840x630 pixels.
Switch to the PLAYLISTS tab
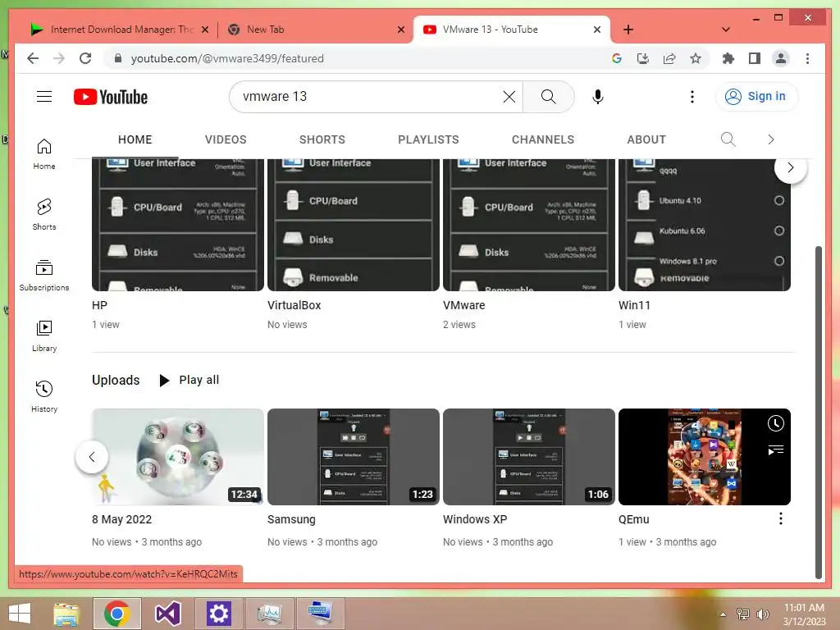pyautogui.click(x=428, y=139)
